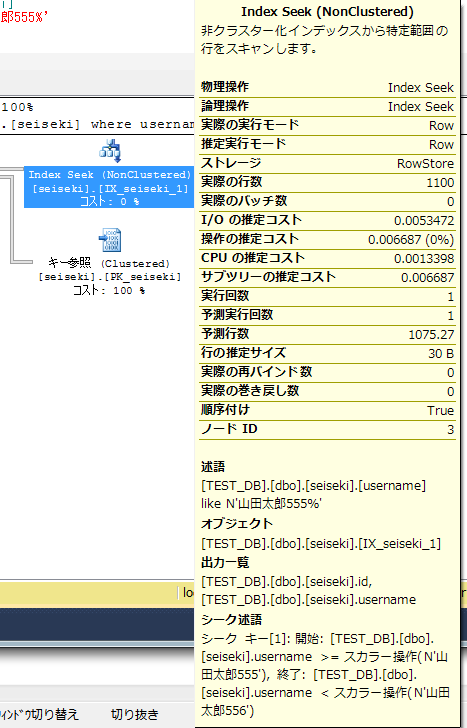Click the 論理操作 row in tooltip
The height and width of the screenshot is (728, 467).
pyautogui.click(x=327, y=106)
